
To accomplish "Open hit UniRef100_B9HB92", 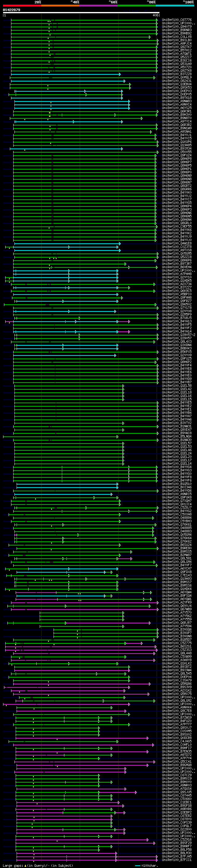I will tap(177, 34).
